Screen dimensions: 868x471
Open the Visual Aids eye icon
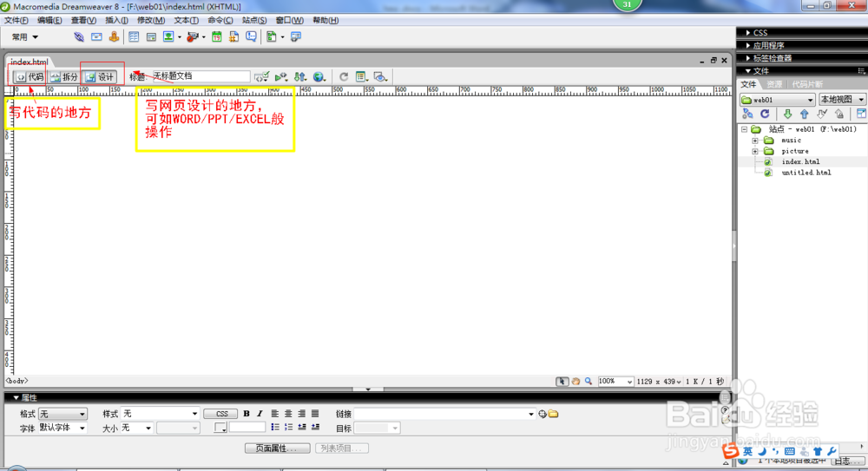click(380, 77)
